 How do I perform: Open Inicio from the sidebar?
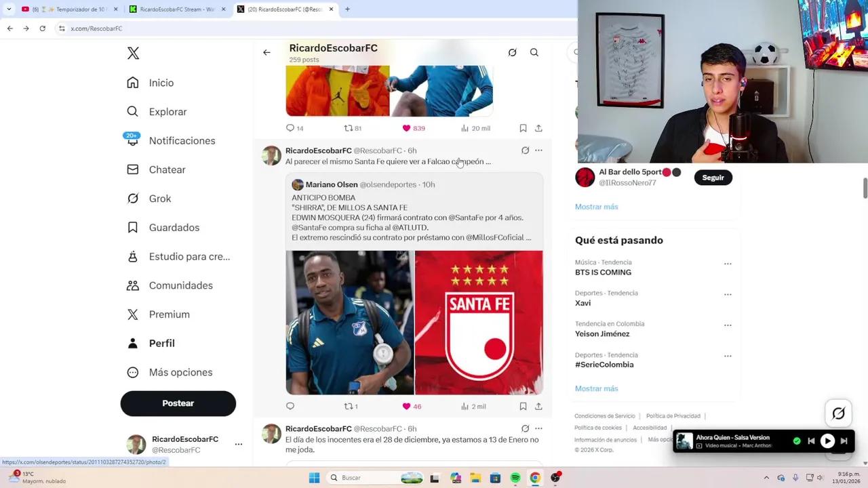151,83
